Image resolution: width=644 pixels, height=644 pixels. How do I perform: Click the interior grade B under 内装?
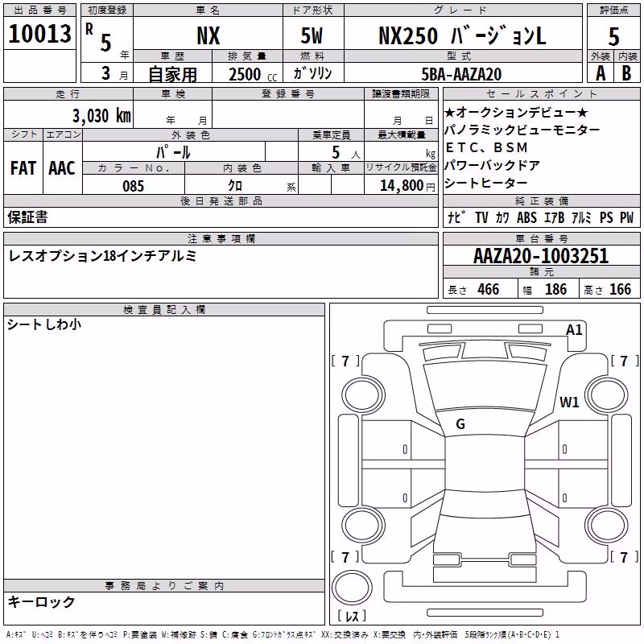point(626,73)
